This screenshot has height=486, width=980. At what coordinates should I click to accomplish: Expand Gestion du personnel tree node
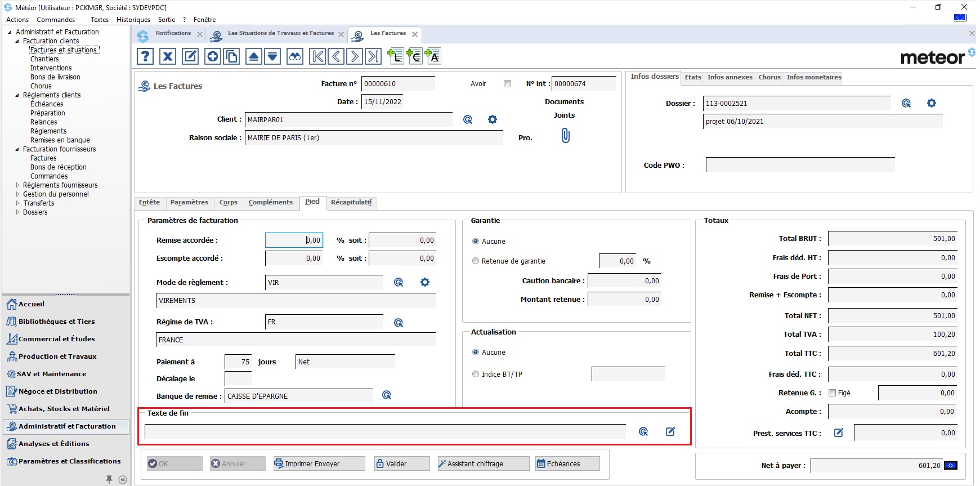[17, 194]
